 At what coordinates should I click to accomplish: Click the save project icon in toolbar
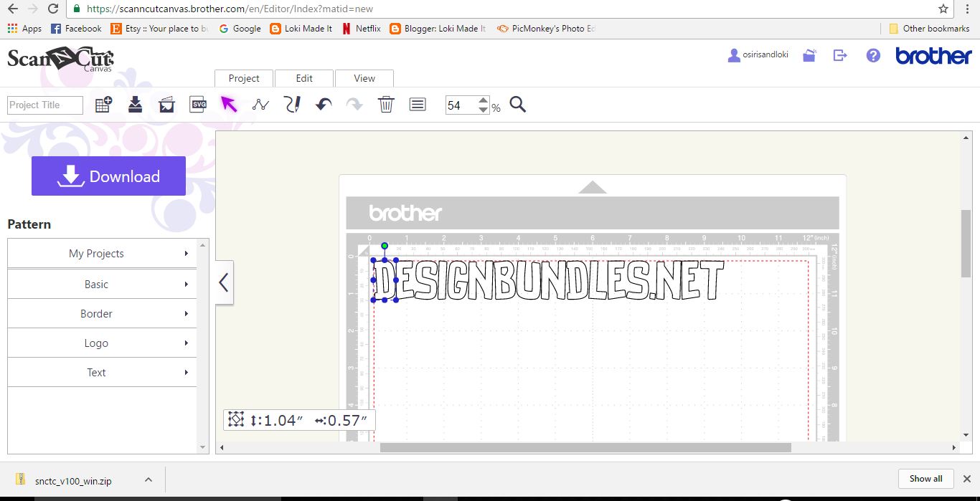point(135,105)
